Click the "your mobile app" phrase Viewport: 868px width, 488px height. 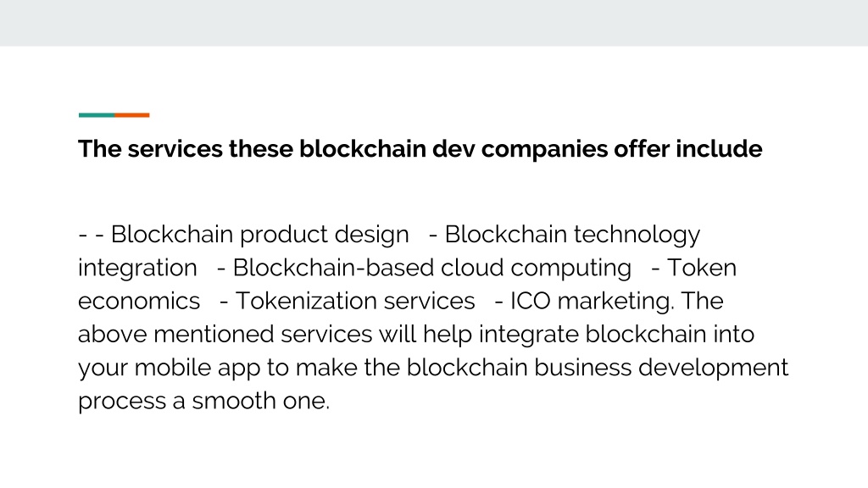(169, 368)
